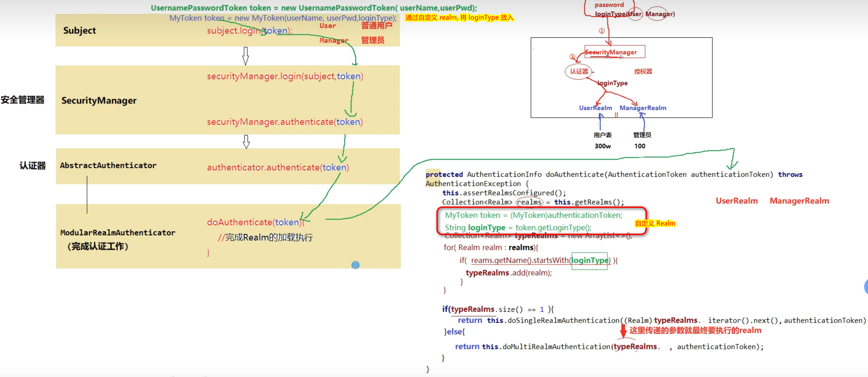Click the red '普通用户' label

[377, 26]
